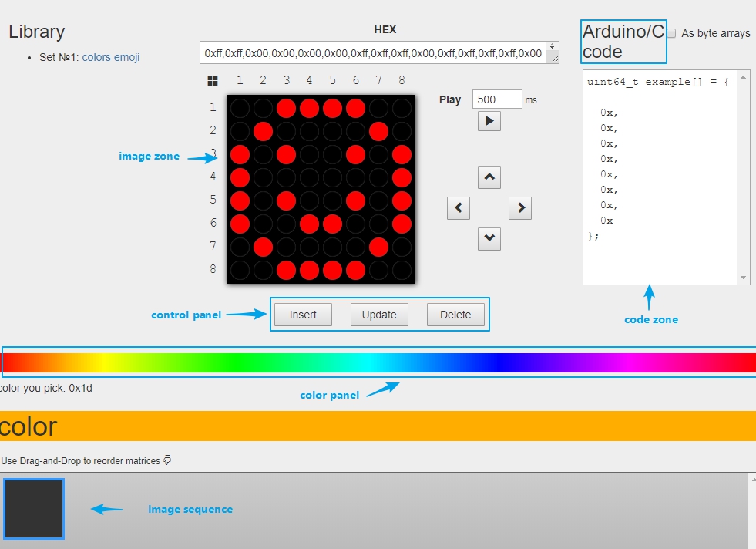Toggle the LED at row 1 column 1
756x549 pixels.
coord(240,108)
